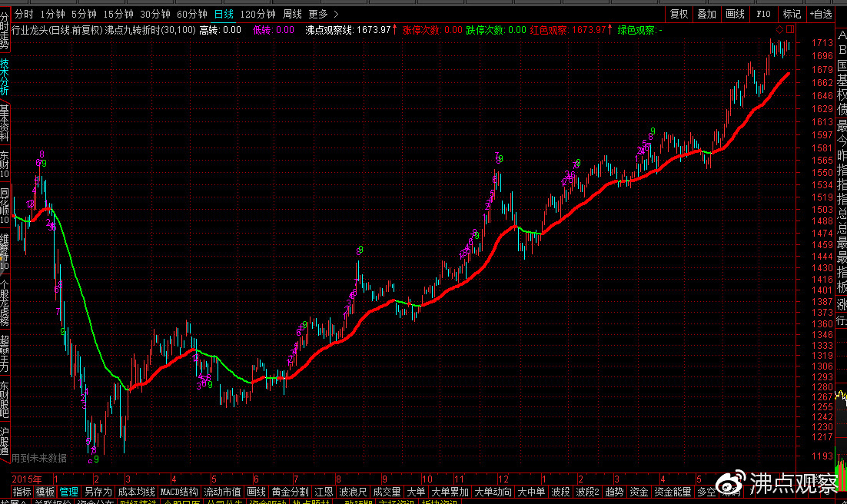This screenshot has width=847, height=504.
Task: Click the 行业龙头 chart title text
Action: coord(29,30)
